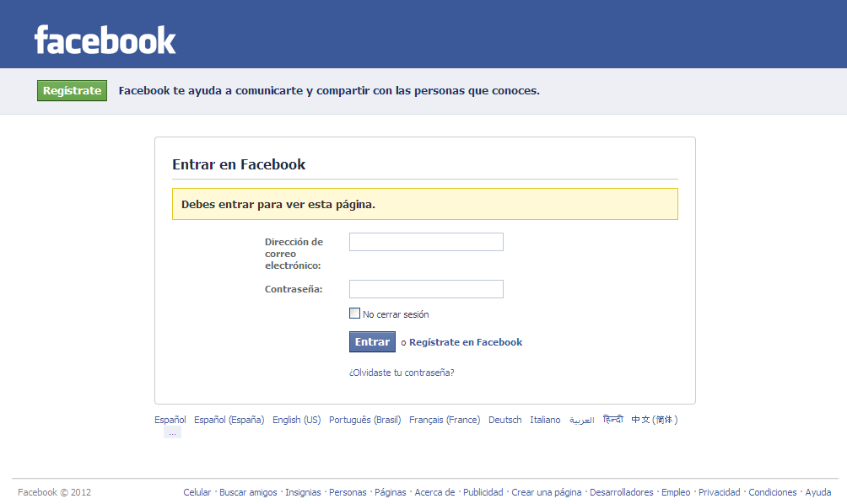Click the Entrar login button
Image resolution: width=847 pixels, height=504 pixels.
coord(372,341)
